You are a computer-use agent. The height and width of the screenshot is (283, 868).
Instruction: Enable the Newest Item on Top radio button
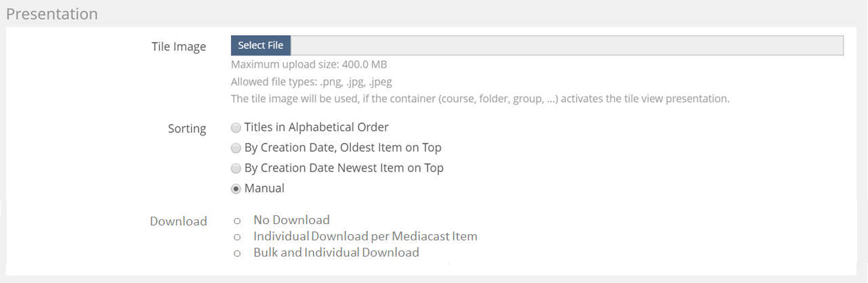(236, 169)
